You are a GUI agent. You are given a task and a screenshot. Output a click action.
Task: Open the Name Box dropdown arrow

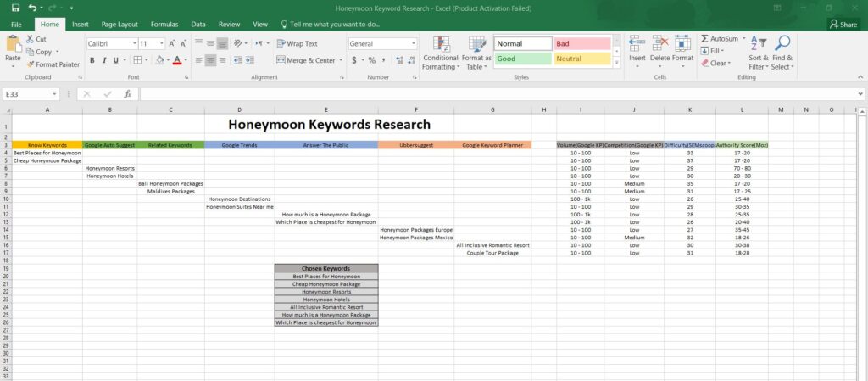(55, 94)
